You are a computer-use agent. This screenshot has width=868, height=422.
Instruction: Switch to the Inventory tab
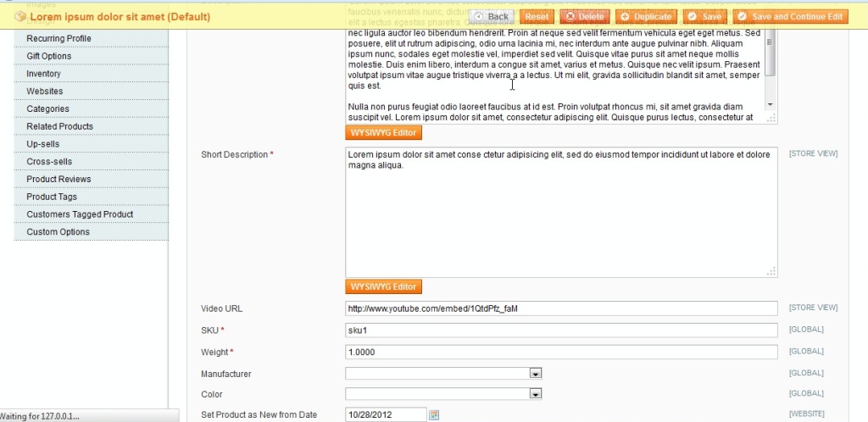(92, 74)
